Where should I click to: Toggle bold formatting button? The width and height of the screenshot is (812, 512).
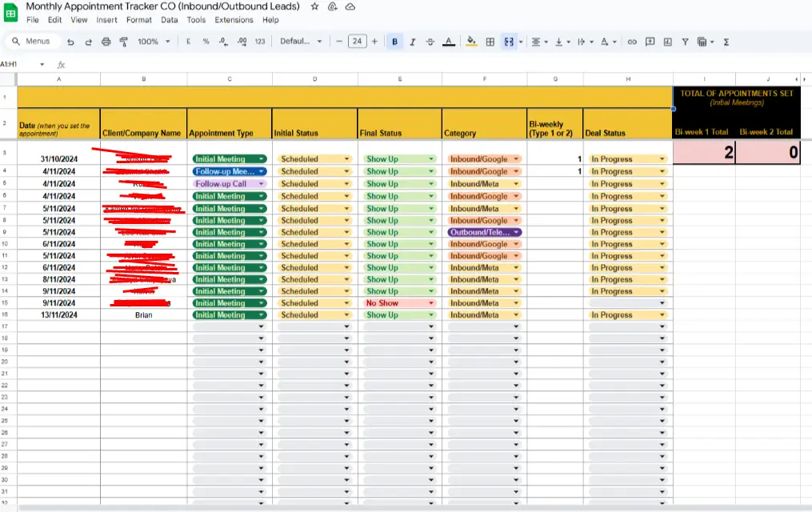[x=395, y=42]
